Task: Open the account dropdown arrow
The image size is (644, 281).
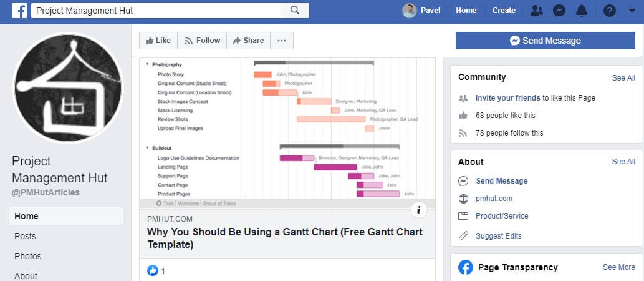Action: [x=632, y=11]
